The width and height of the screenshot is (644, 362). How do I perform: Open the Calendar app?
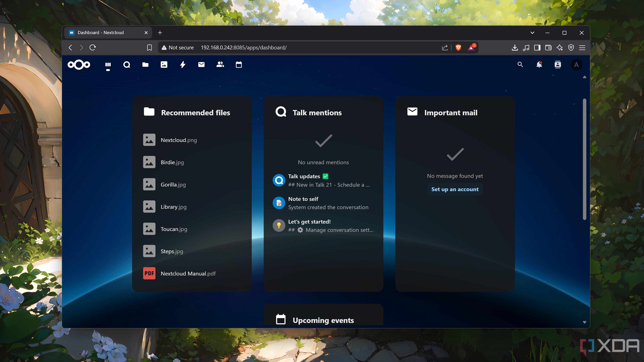[x=239, y=65]
